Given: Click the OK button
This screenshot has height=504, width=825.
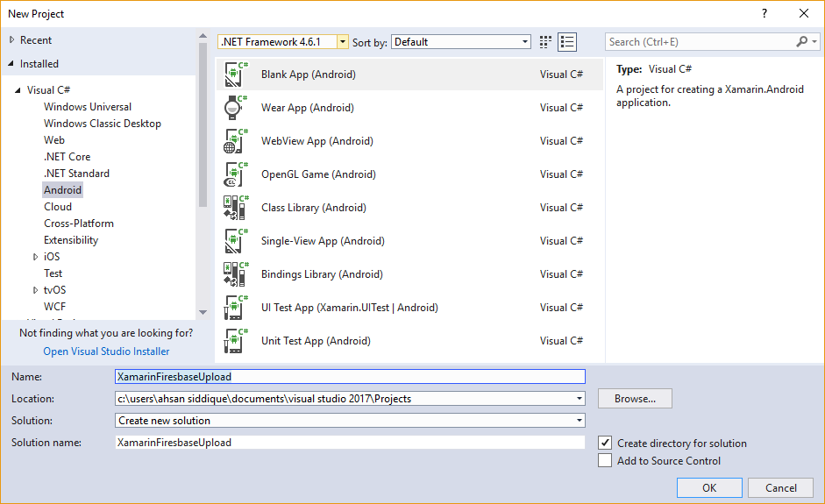Looking at the screenshot, I should point(709,488).
